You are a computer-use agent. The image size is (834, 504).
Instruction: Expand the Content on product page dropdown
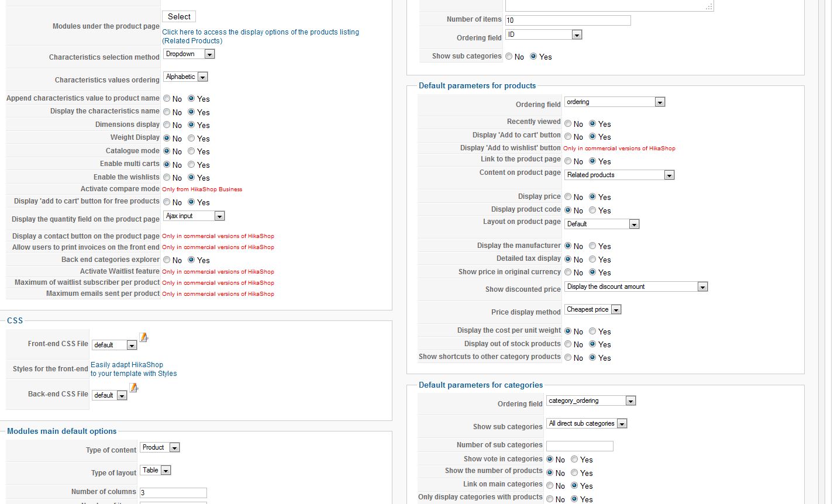point(619,175)
